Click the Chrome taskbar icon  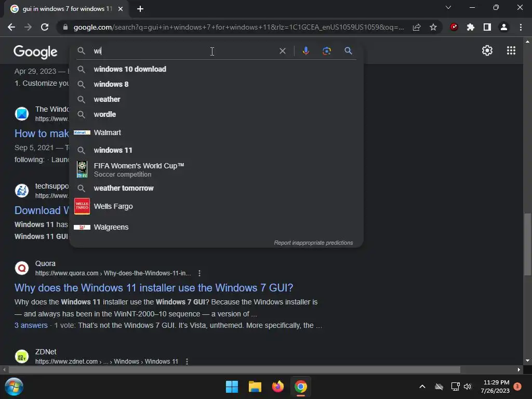(x=301, y=387)
